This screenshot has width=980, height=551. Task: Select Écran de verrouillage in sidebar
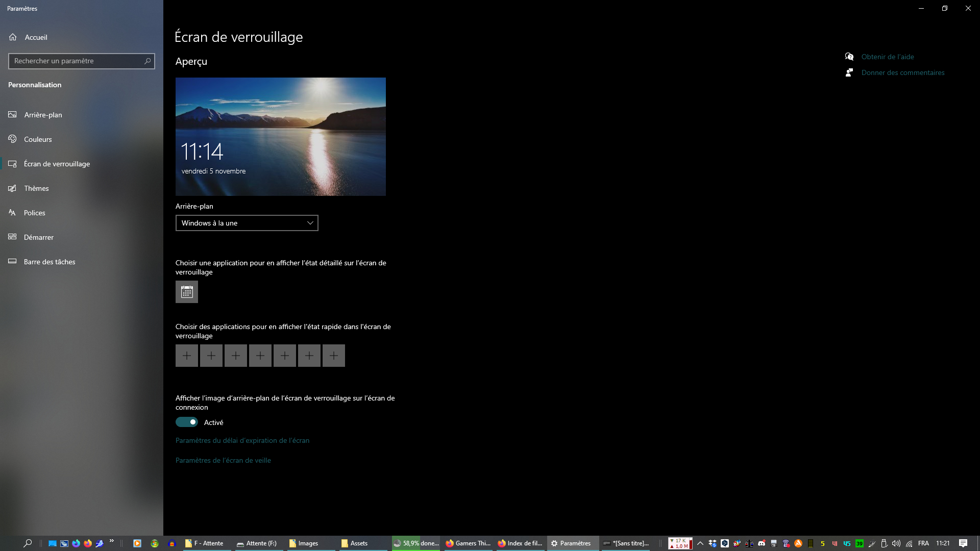[57, 164]
